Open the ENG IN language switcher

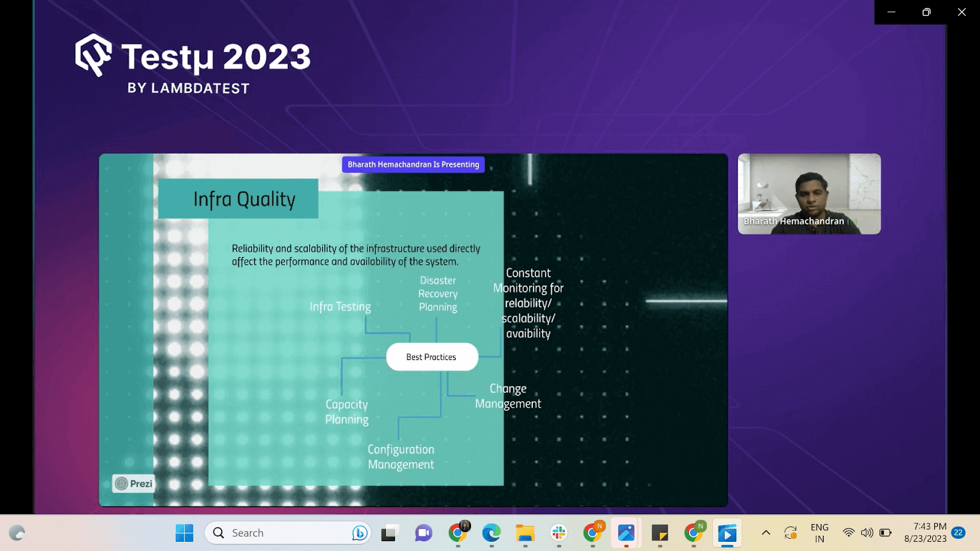point(819,533)
